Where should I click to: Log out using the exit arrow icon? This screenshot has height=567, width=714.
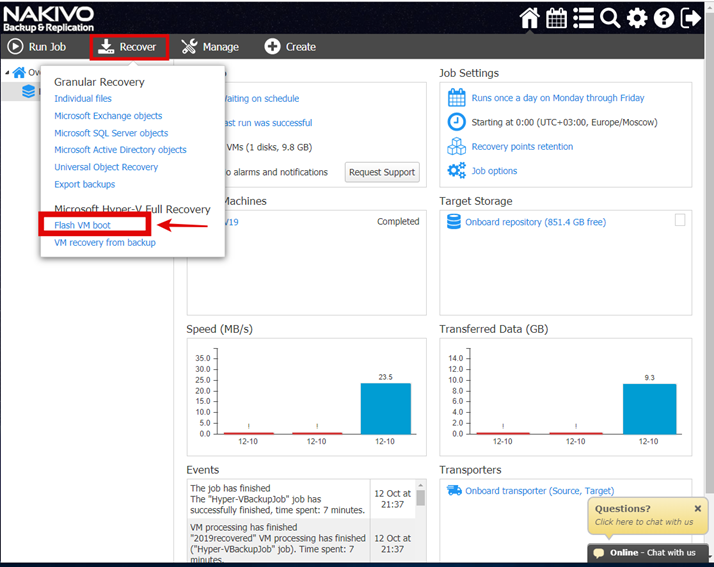691,18
